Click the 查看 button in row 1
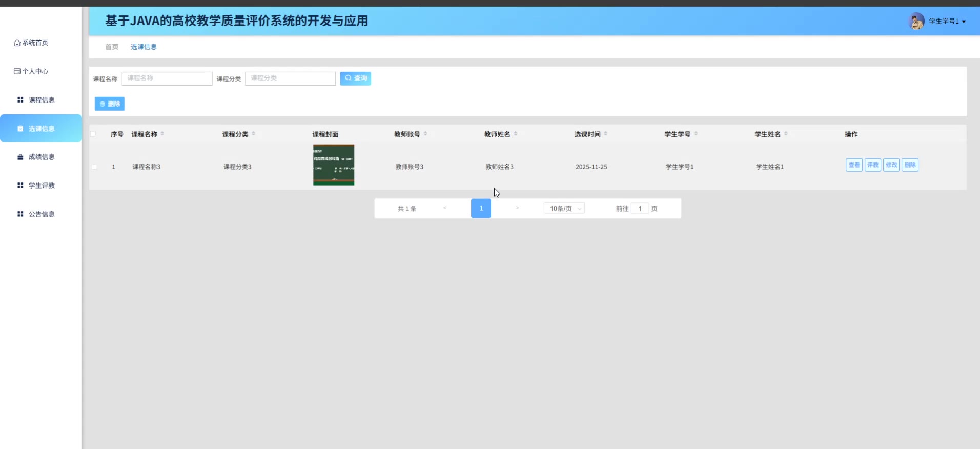This screenshot has height=449, width=980. (854, 165)
